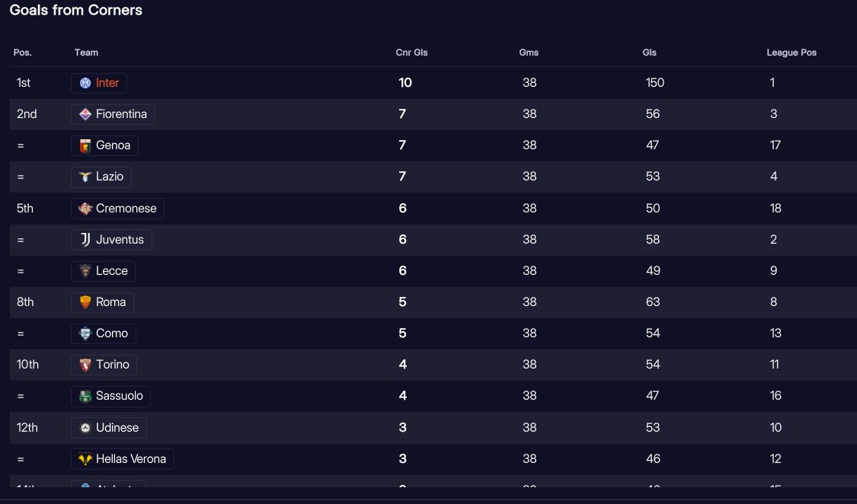This screenshot has height=504, width=857.
Task: Click the Lazio eagle crest icon
Action: click(x=85, y=177)
